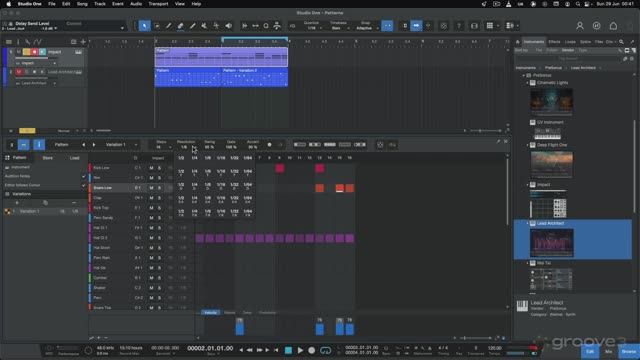Expand the Cinematic Lights instrument entry
640x360 pixels.
click(527, 83)
